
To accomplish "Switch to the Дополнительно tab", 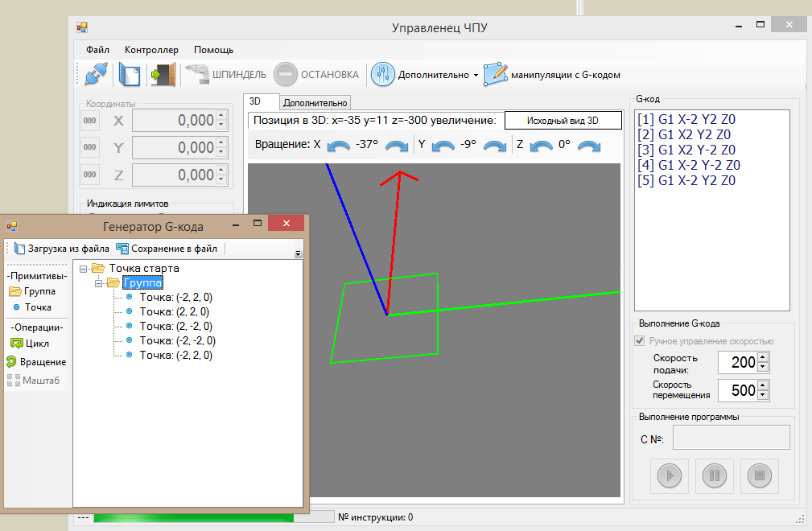I will (x=315, y=103).
